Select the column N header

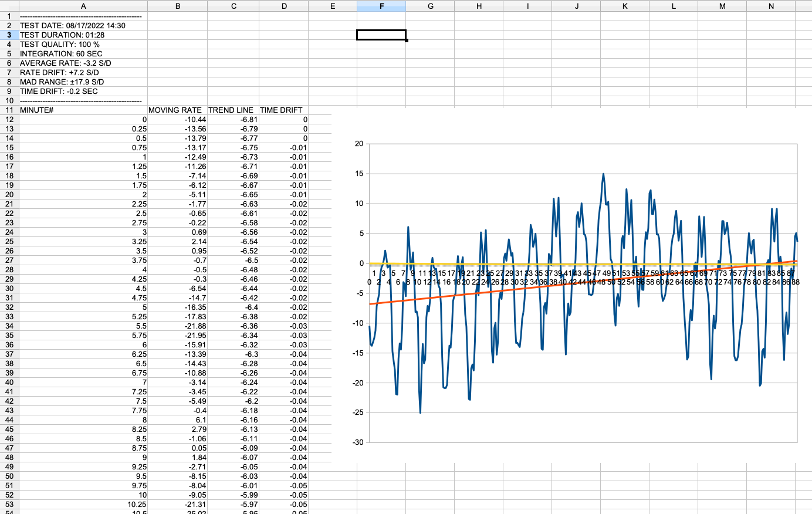(770, 6)
